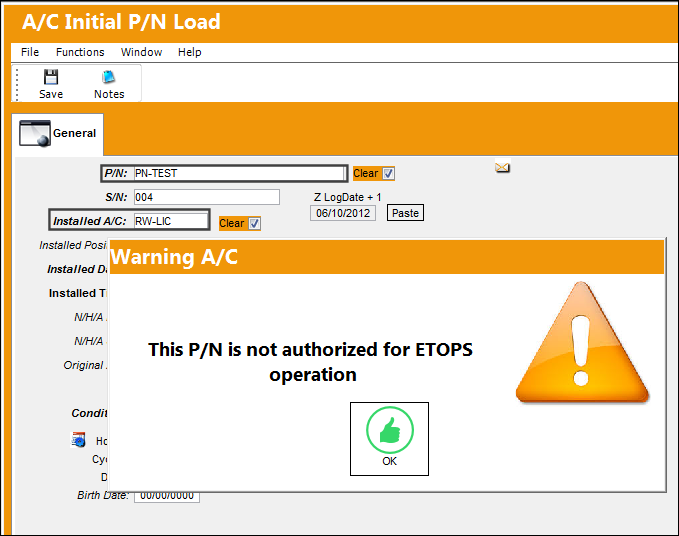
Task: Open the Notes toolbar icon
Action: (x=108, y=77)
